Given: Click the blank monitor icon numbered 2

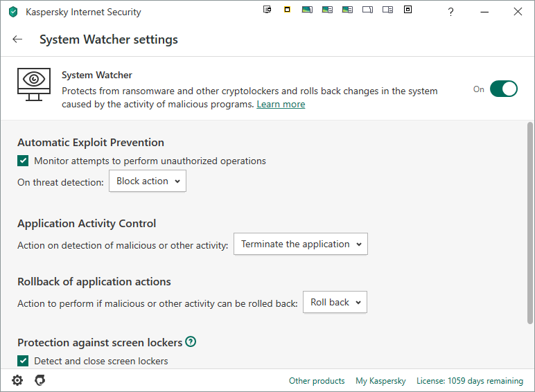Looking at the screenshot, I should [x=387, y=10].
